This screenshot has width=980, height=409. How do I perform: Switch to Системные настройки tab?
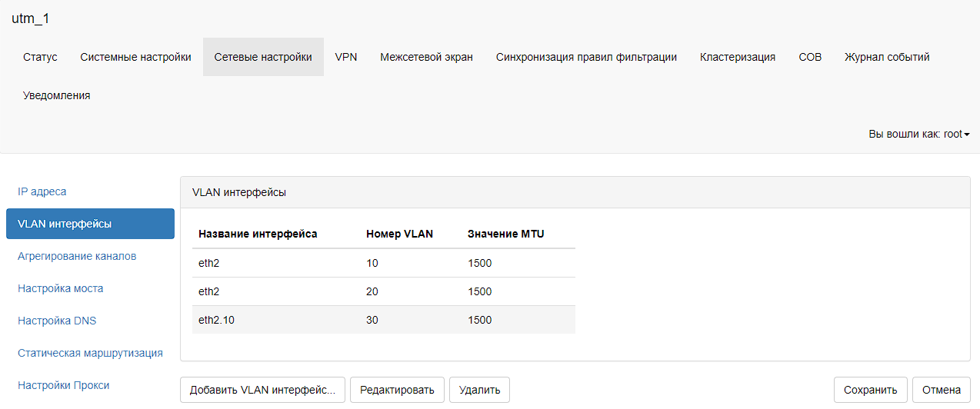(135, 57)
